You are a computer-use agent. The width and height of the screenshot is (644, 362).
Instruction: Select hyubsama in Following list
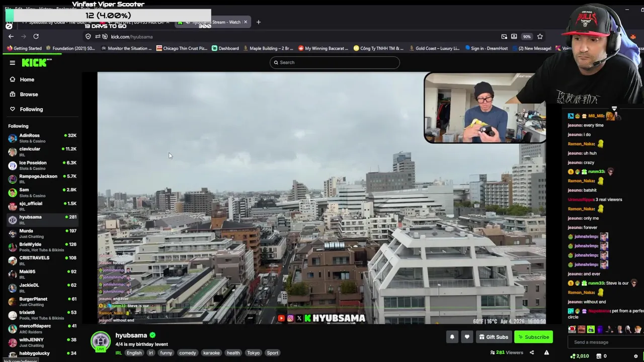(42, 219)
